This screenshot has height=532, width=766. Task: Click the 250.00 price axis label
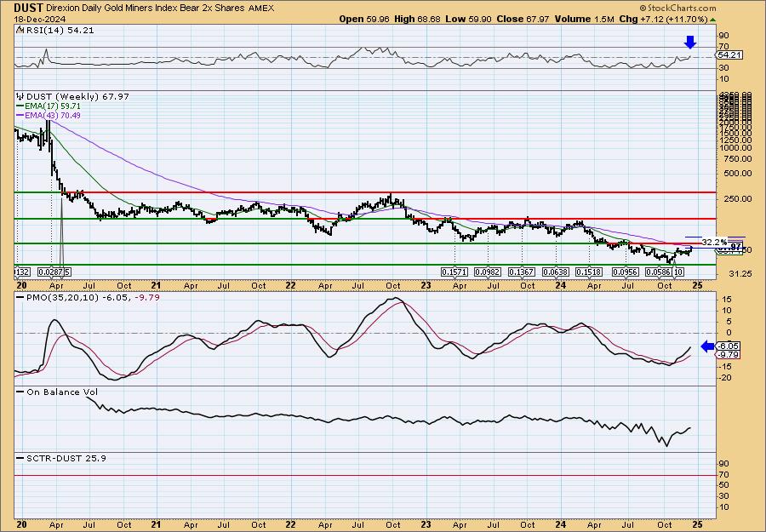738,198
